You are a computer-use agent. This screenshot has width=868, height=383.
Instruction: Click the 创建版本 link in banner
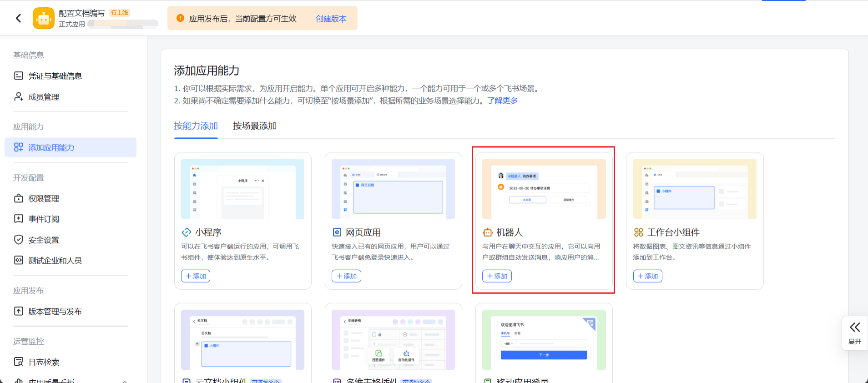[x=331, y=19]
